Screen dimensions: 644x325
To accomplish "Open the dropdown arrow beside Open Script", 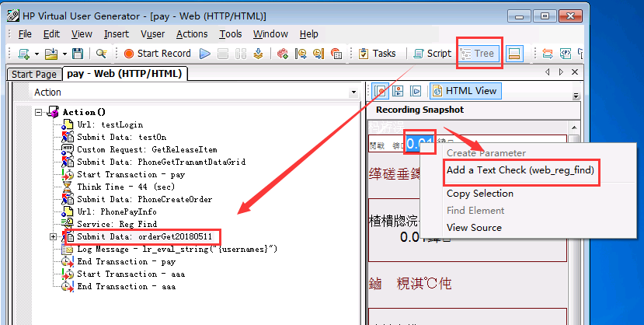I will coord(64,54).
